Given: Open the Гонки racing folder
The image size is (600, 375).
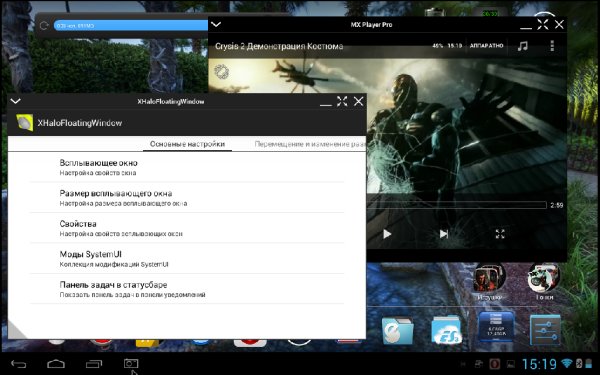Looking at the screenshot, I should point(544,281).
